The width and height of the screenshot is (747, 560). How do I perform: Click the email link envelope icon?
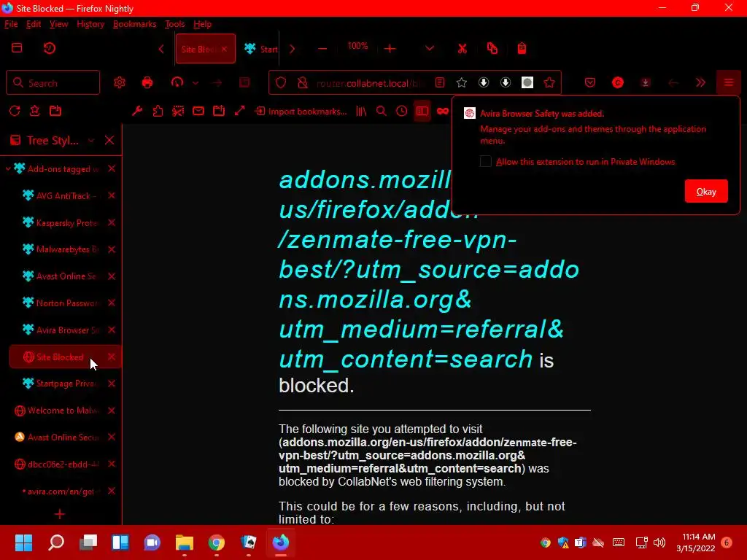[198, 111]
